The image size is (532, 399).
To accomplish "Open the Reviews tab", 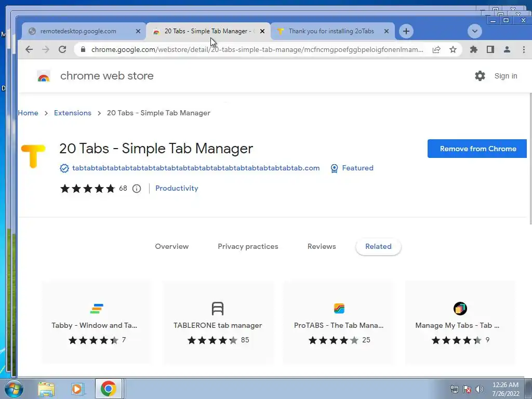I will tap(322, 247).
